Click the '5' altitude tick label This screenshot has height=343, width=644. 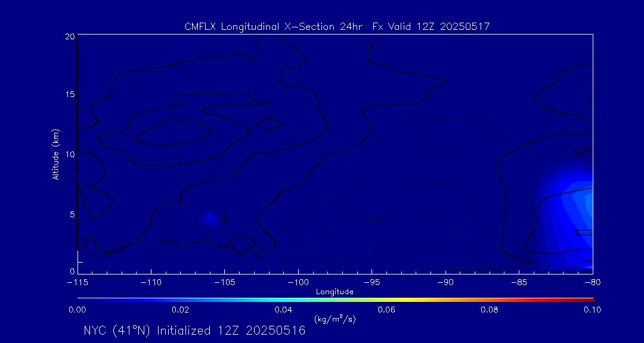point(72,214)
